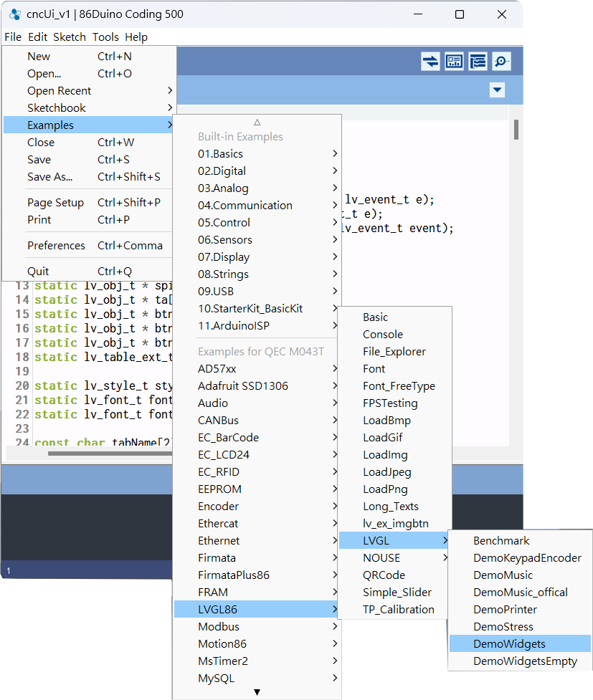Click the swap arrows toolbar icon
Image resolution: width=593 pixels, height=700 pixels.
(430, 61)
